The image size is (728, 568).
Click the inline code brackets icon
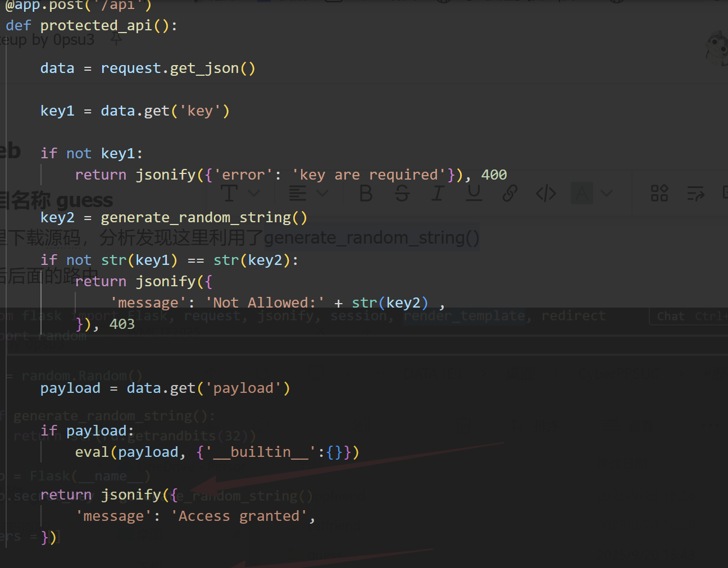(x=545, y=194)
